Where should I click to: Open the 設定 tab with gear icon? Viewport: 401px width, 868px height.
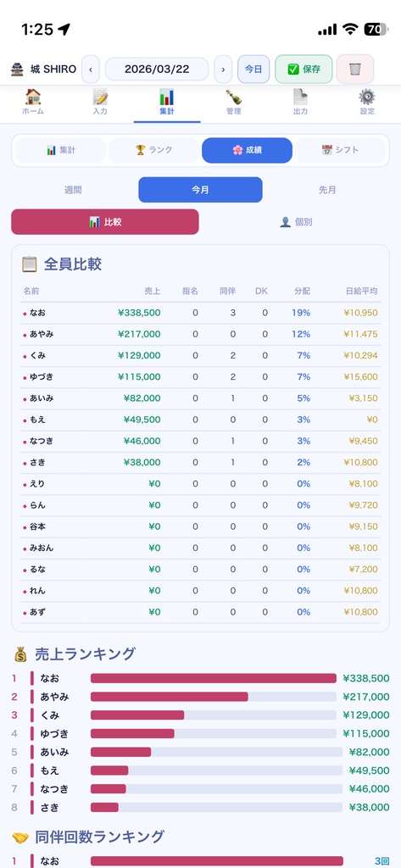367,103
